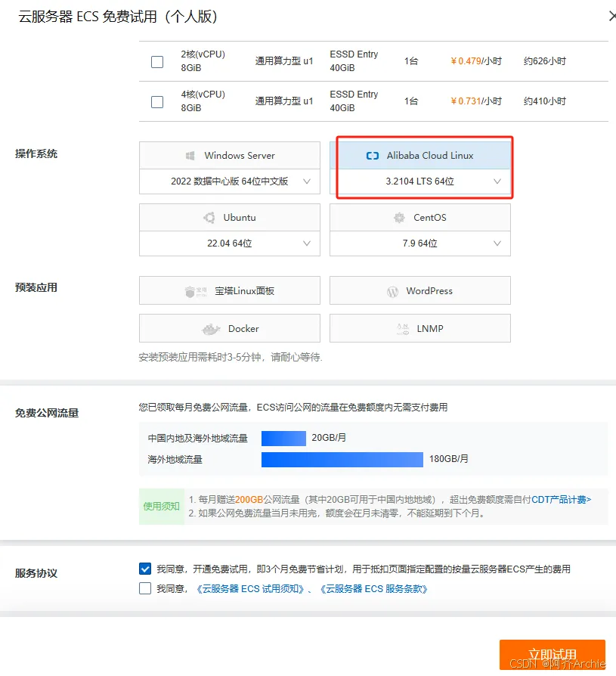The width and height of the screenshot is (616, 676).
Task: Click the WordPress logo icon
Action: (392, 292)
